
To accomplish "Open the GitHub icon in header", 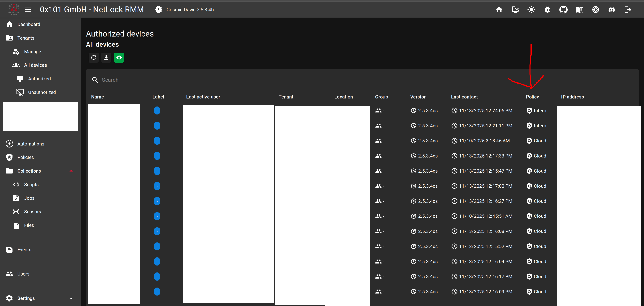I will (x=563, y=10).
